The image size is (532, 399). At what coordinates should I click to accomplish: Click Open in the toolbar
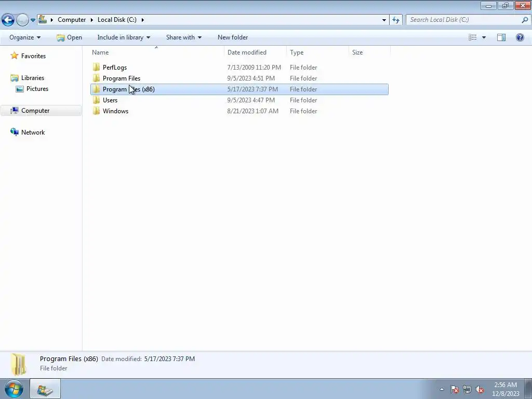coord(70,37)
